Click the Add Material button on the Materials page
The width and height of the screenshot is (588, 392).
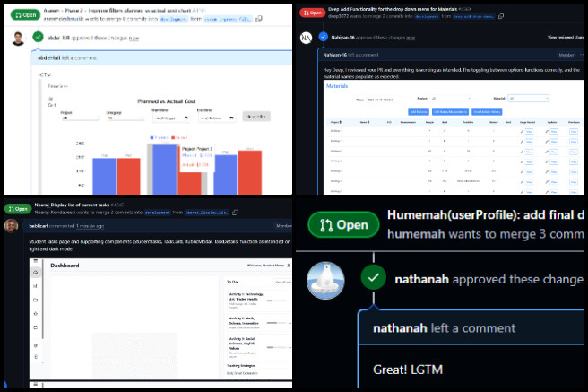point(418,112)
